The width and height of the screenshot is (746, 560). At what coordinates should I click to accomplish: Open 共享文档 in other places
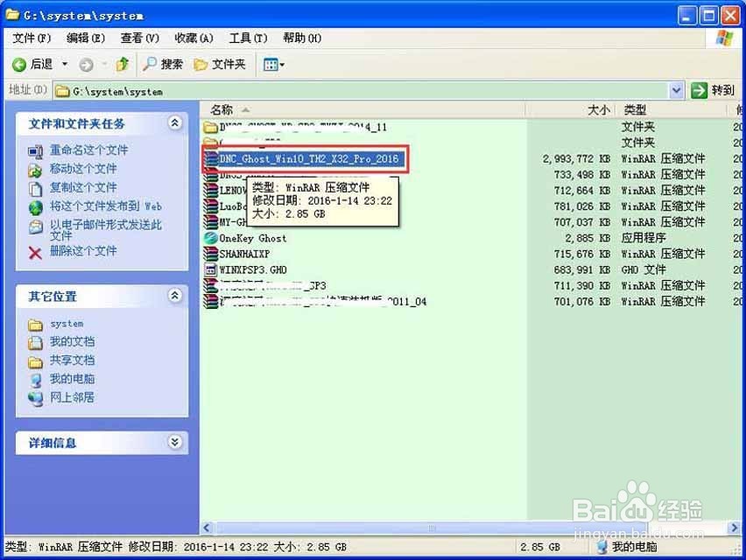click(73, 360)
